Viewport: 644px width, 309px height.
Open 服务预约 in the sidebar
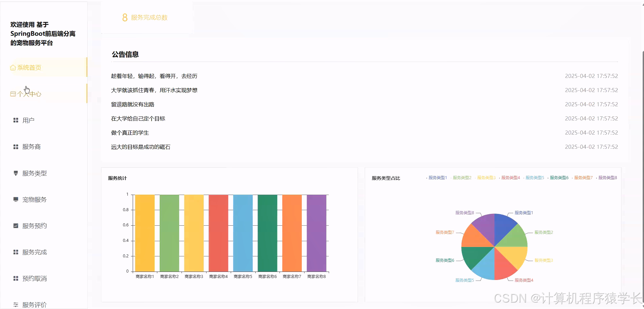pyautogui.click(x=44, y=226)
